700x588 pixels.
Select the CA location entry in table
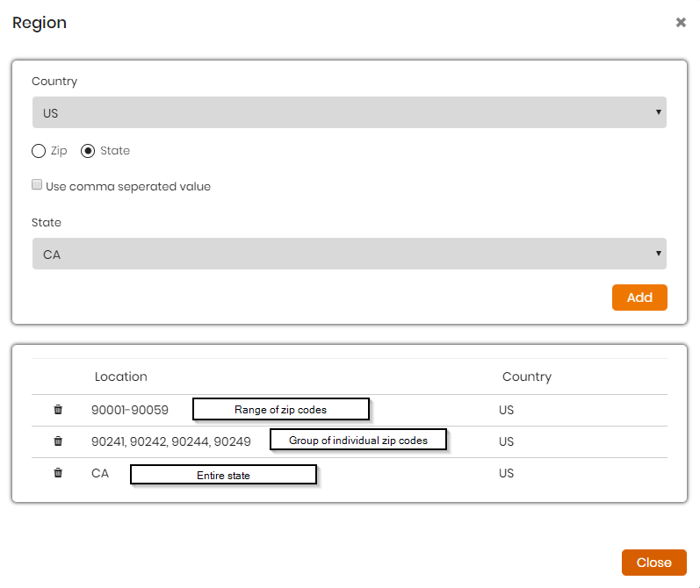(100, 473)
